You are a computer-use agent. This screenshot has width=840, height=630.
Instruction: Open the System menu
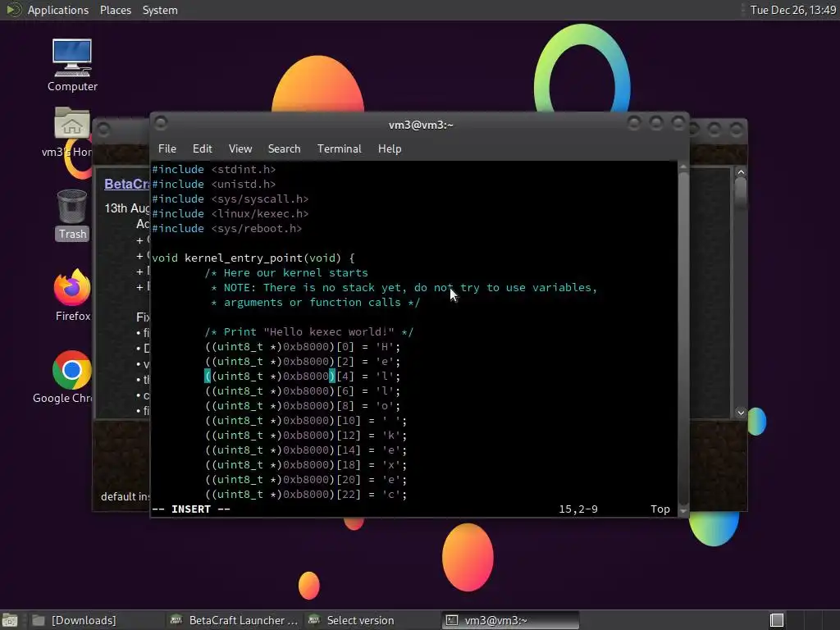(x=160, y=10)
